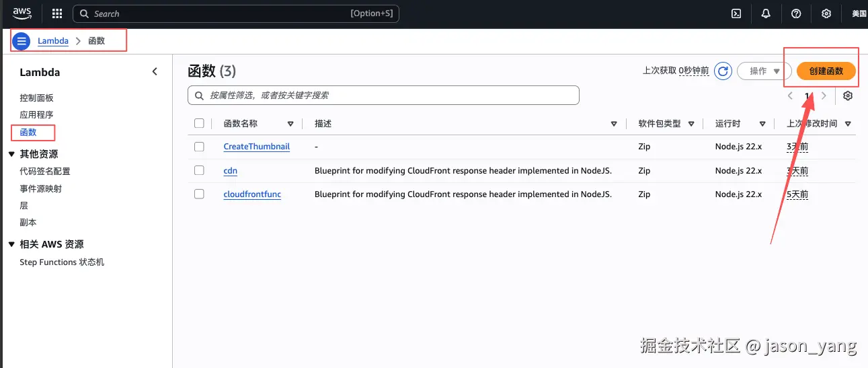Click the top Search bar
The height and width of the screenshot is (368, 868).
[x=235, y=13]
